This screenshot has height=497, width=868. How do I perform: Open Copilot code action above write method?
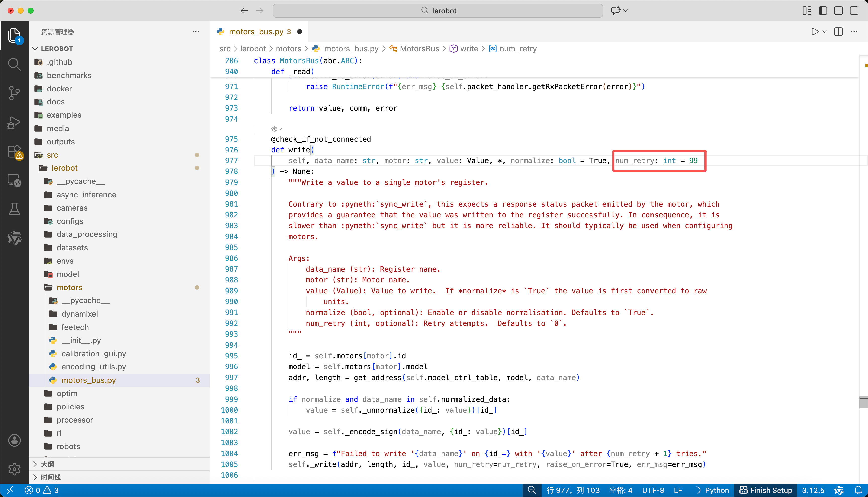point(276,129)
